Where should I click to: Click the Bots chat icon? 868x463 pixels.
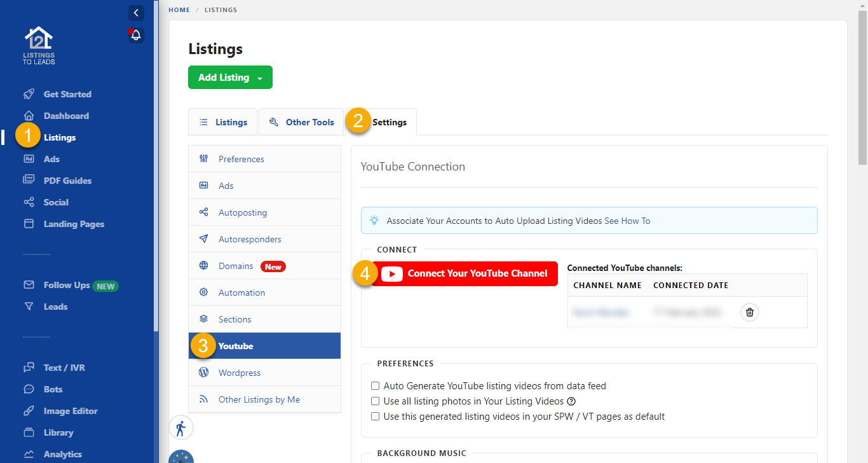(x=29, y=389)
